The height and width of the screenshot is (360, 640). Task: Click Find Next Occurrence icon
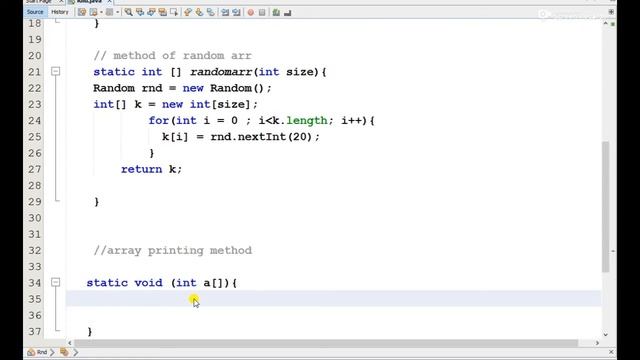point(151,12)
